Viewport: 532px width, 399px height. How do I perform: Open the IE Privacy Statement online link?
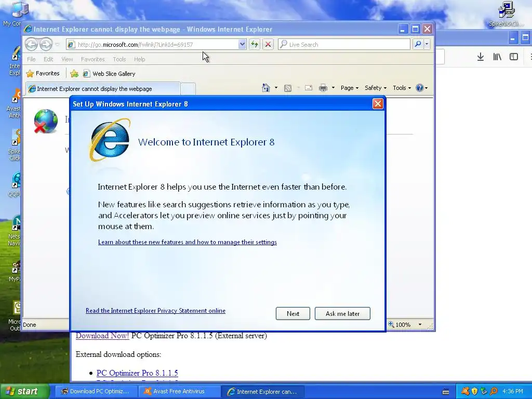click(x=155, y=311)
